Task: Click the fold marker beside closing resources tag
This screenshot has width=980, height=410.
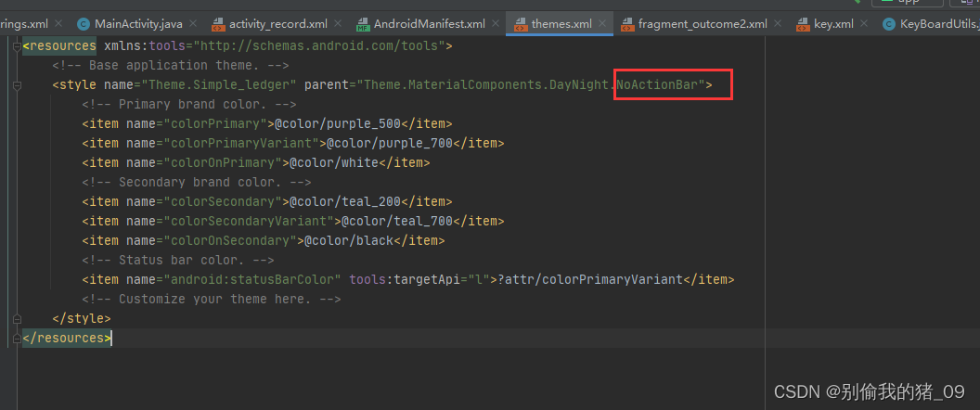Action: coord(17,338)
